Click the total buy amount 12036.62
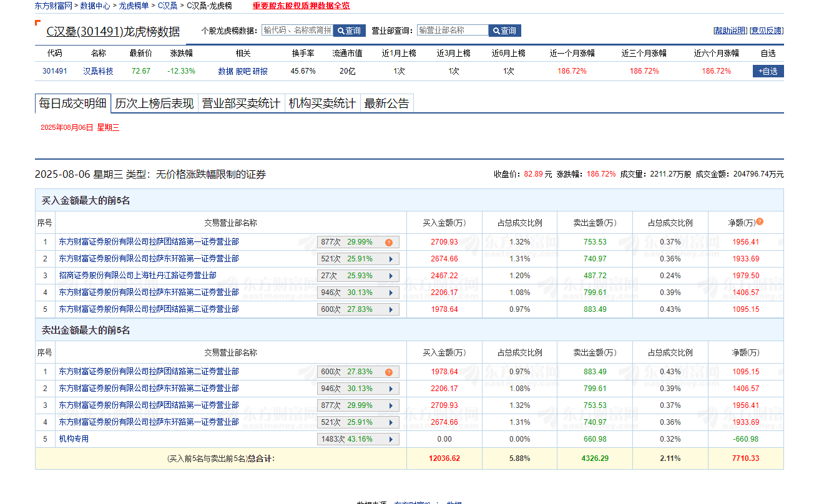Viewport: 814px width, 504px height. (444, 458)
